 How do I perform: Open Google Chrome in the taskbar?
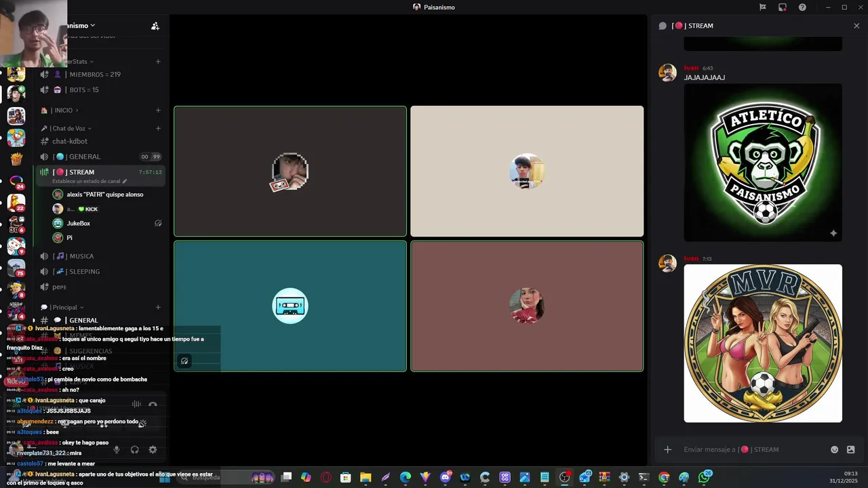664,477
